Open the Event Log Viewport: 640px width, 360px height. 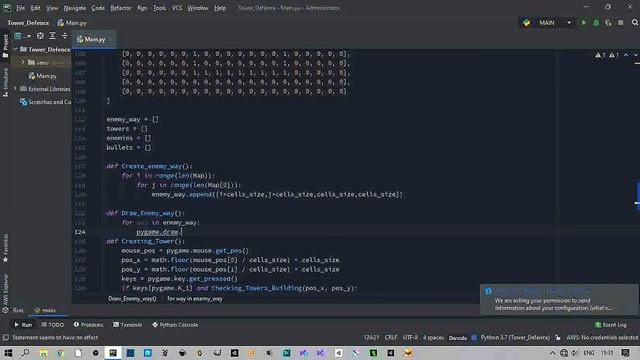pos(611,325)
